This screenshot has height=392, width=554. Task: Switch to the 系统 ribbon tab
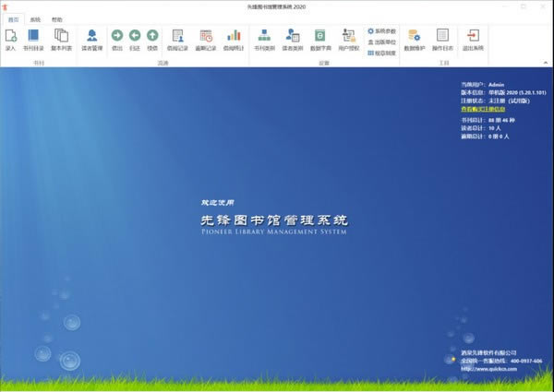(x=35, y=19)
